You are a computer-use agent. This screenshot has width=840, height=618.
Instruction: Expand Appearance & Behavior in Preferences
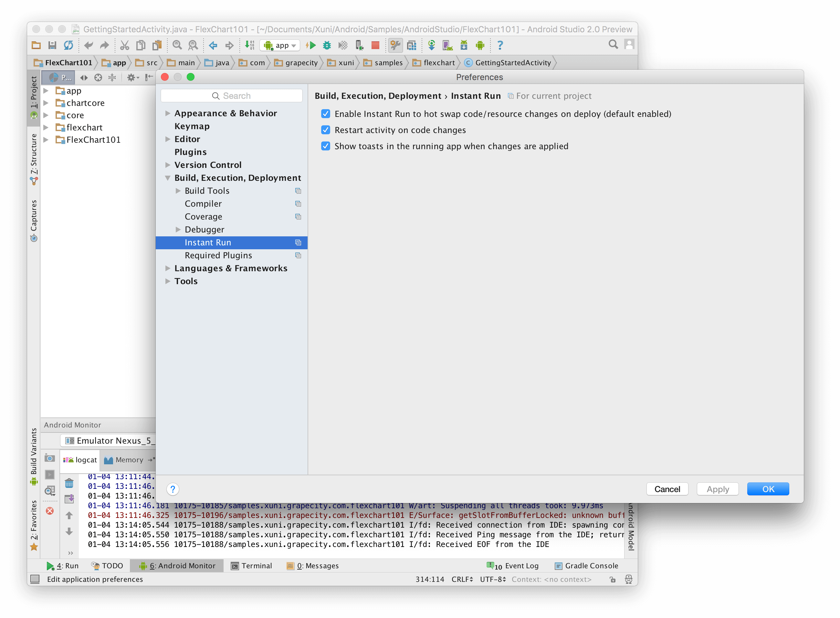[168, 113]
